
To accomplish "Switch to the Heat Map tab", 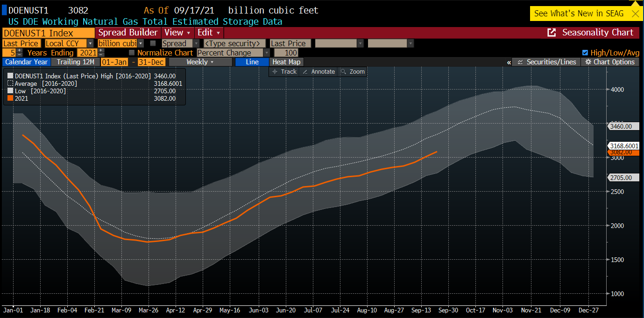I will point(286,62).
